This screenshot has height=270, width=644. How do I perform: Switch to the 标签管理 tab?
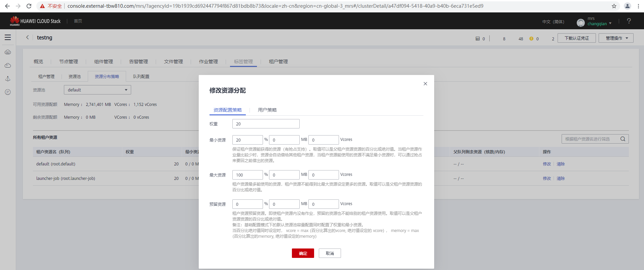pos(243,62)
